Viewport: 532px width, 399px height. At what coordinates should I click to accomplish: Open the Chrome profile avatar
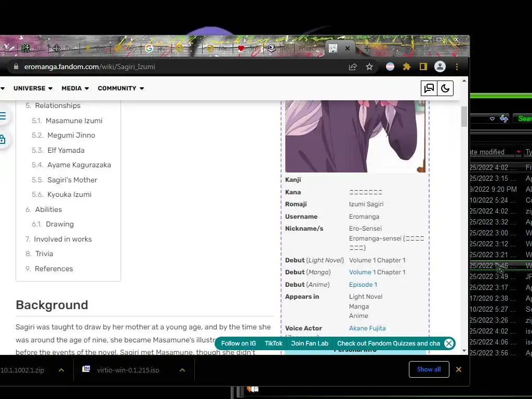(440, 66)
